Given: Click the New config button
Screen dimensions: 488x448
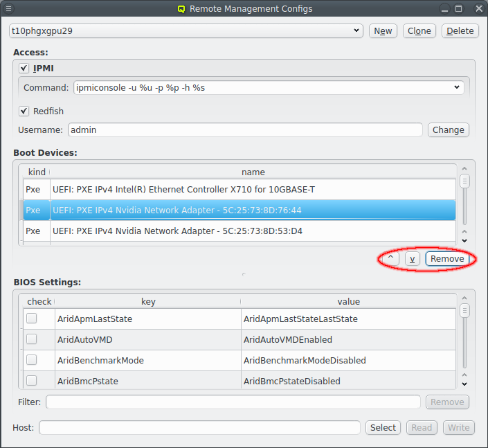Looking at the screenshot, I should click(x=383, y=31).
